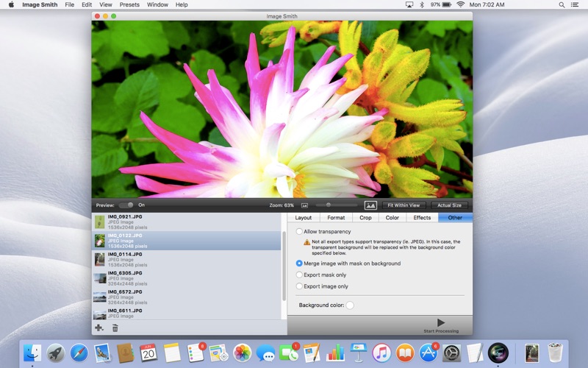Launch Safari from the dock
Image resolution: width=588 pixels, height=368 pixels.
79,353
